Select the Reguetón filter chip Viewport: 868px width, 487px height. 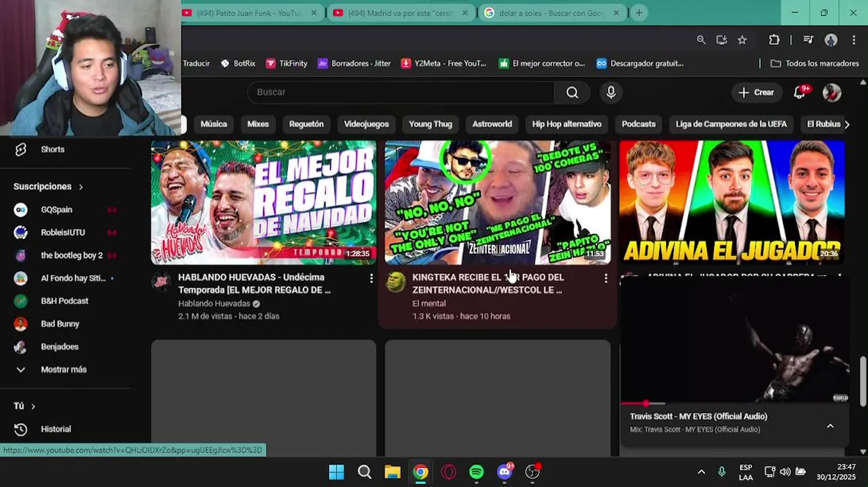click(x=306, y=124)
